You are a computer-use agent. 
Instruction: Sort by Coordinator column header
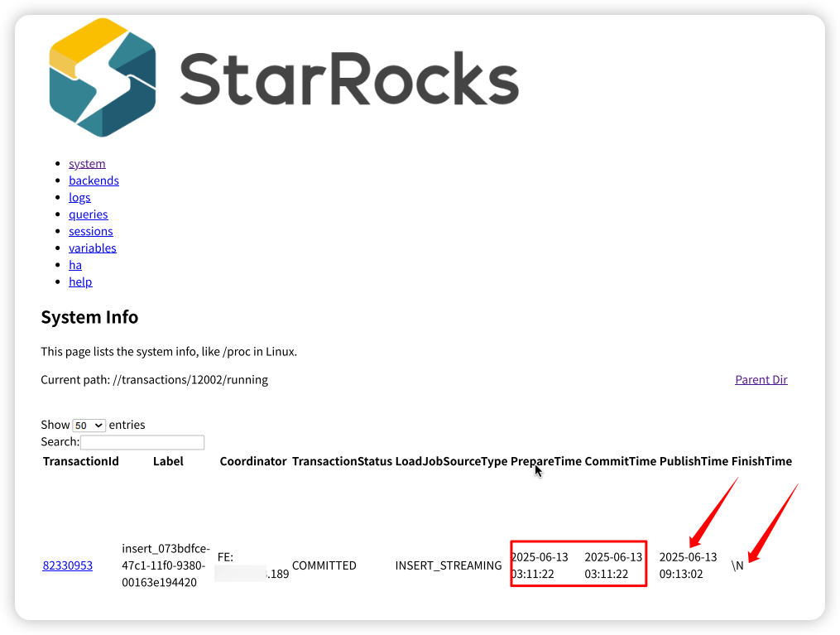tap(253, 461)
